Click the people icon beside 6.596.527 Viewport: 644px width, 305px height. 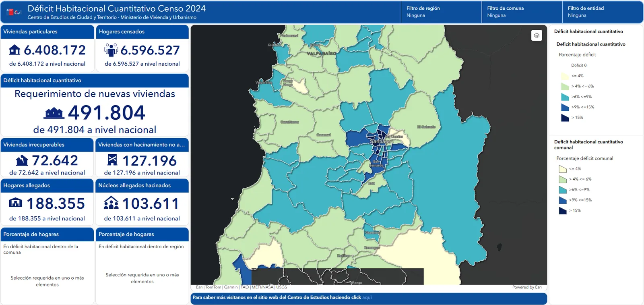click(x=111, y=50)
